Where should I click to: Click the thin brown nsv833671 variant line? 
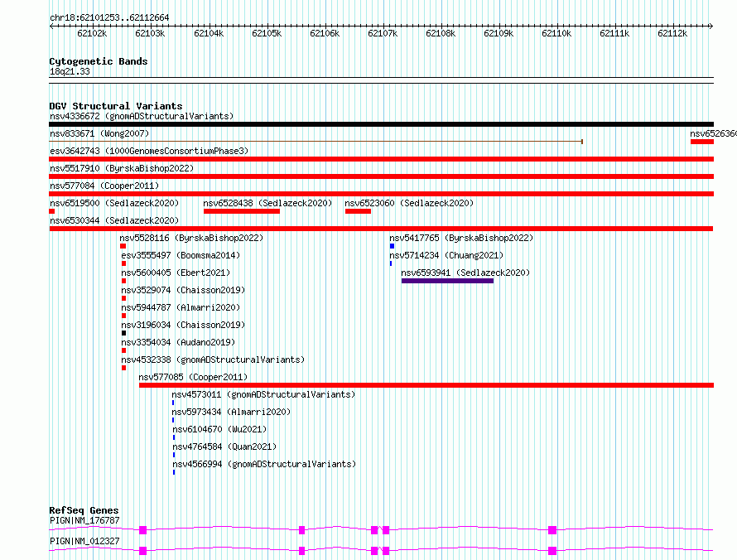pos(316,142)
